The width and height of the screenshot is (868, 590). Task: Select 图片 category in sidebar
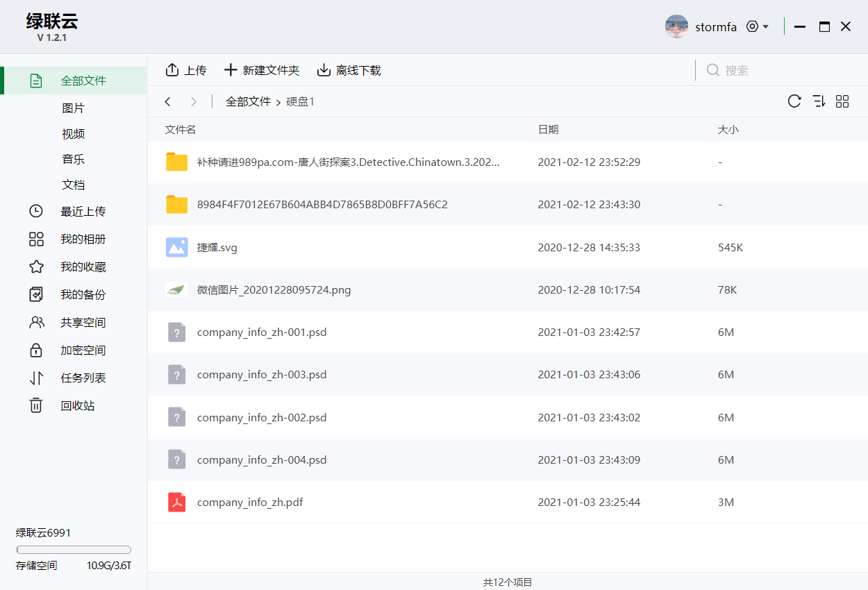pos(73,108)
